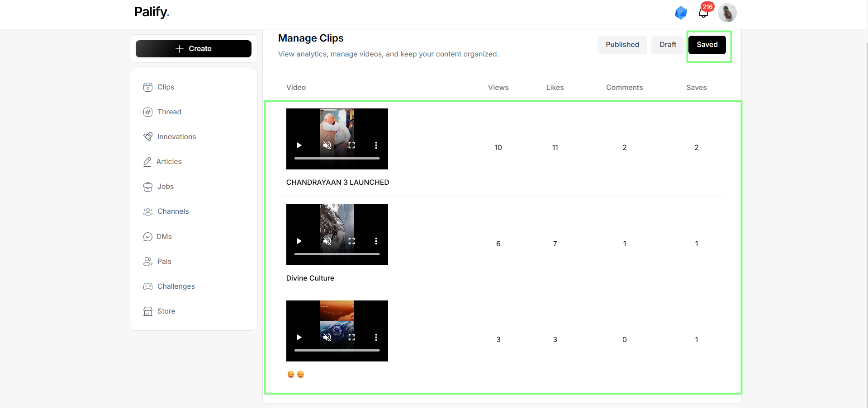
Task: Open the Clips sidebar icon
Action: [x=148, y=87]
